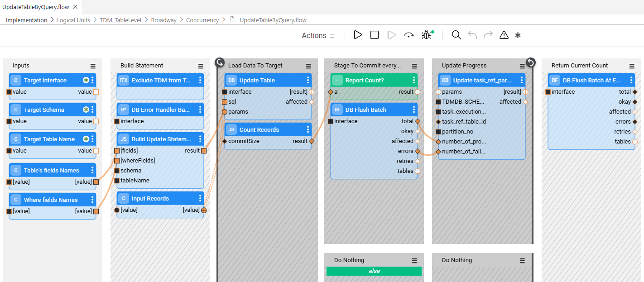Click the Run flow play icon
This screenshot has height=282, width=644.
click(x=358, y=35)
